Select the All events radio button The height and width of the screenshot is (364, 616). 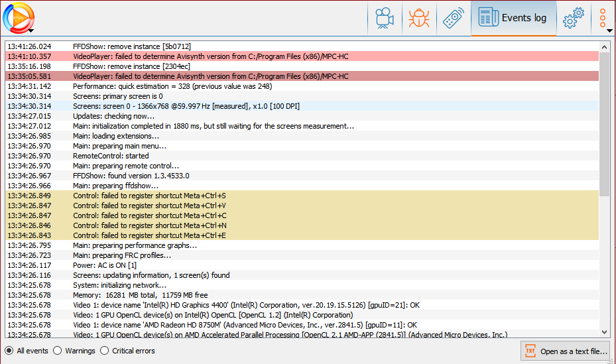pyautogui.click(x=27, y=351)
